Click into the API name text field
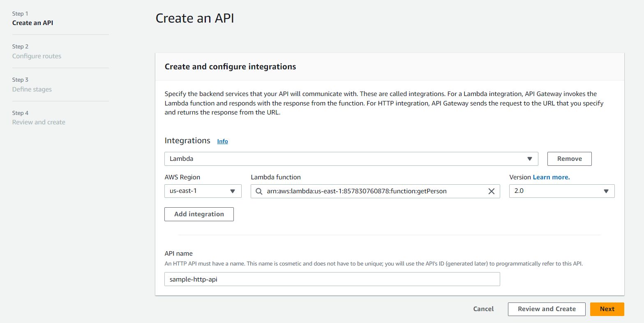 [332, 279]
